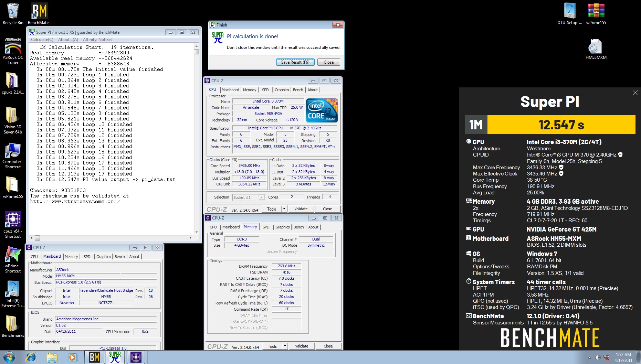Close the BenchMate Super PI result panel
Viewport: 641px width, 364px height.
tap(635, 93)
